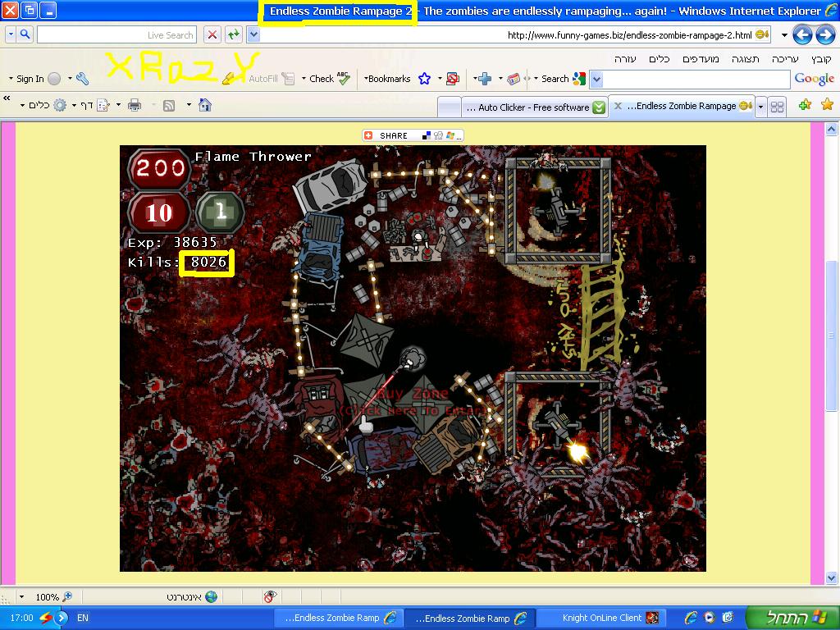Click the Send To envelope icon

[514, 80]
